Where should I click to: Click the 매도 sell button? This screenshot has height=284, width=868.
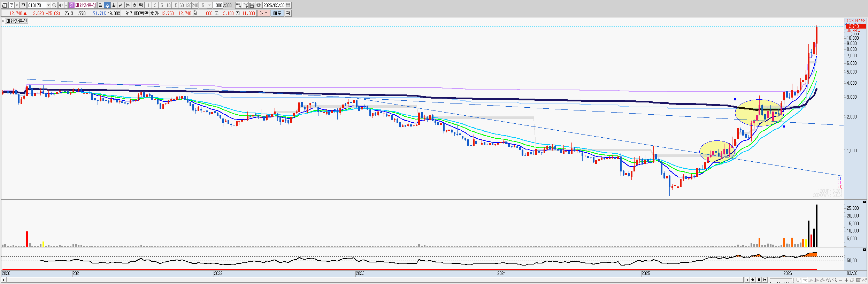[277, 13]
